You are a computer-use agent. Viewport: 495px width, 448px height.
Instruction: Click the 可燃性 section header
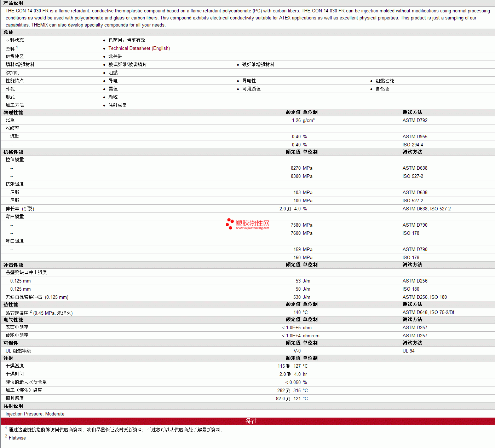click(x=11, y=343)
